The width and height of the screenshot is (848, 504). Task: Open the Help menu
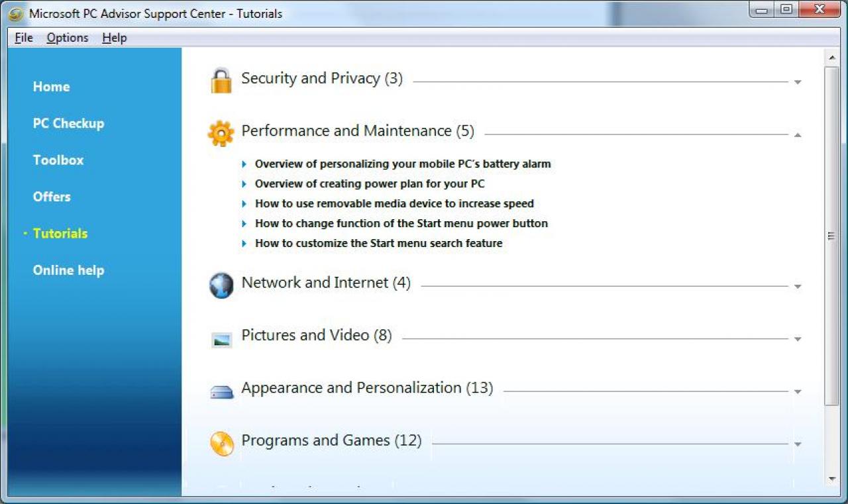click(114, 38)
